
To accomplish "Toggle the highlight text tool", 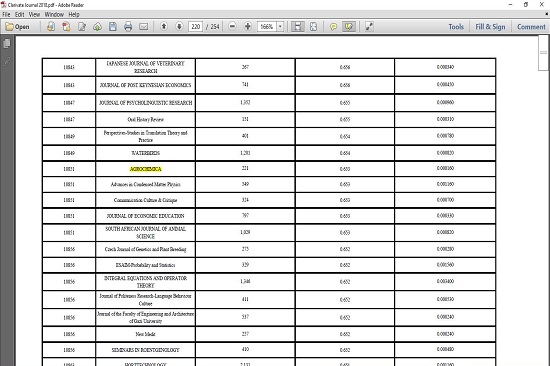I will pyautogui.click(x=349, y=27).
